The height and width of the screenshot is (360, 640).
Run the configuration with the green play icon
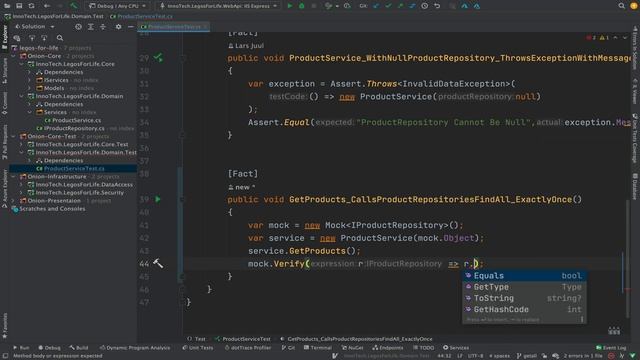[x=290, y=6]
